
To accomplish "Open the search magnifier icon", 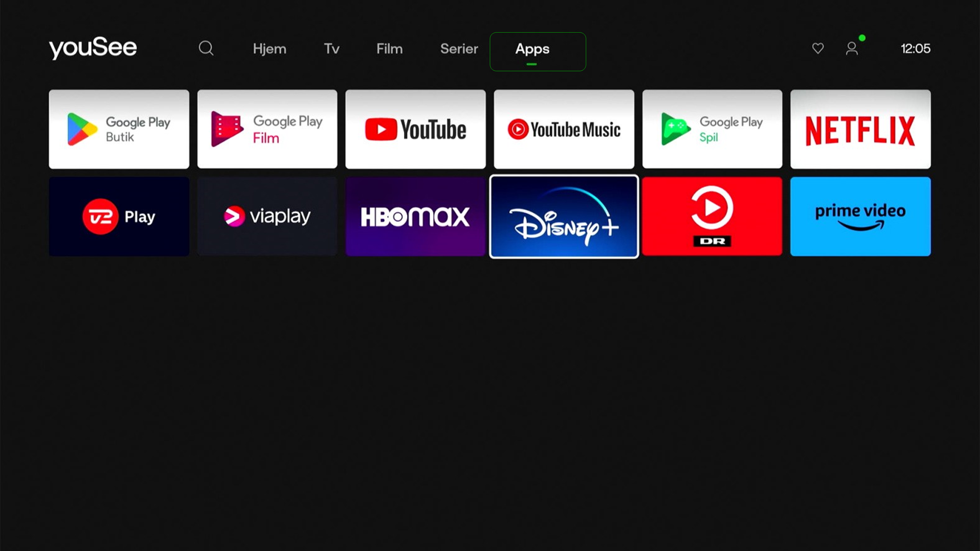I will [206, 48].
